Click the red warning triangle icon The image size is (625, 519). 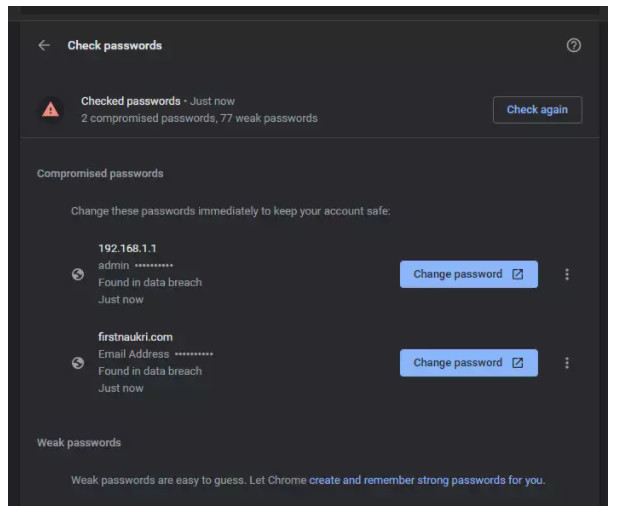[x=50, y=110]
